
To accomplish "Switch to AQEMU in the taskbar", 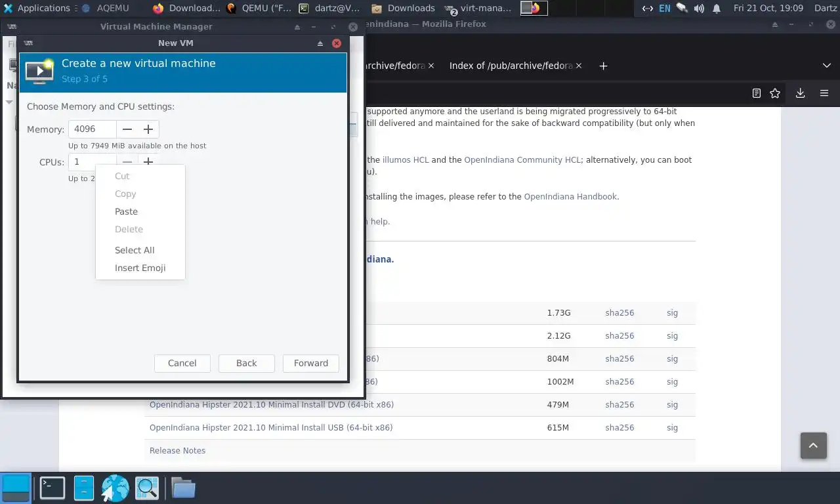I will (x=105, y=8).
